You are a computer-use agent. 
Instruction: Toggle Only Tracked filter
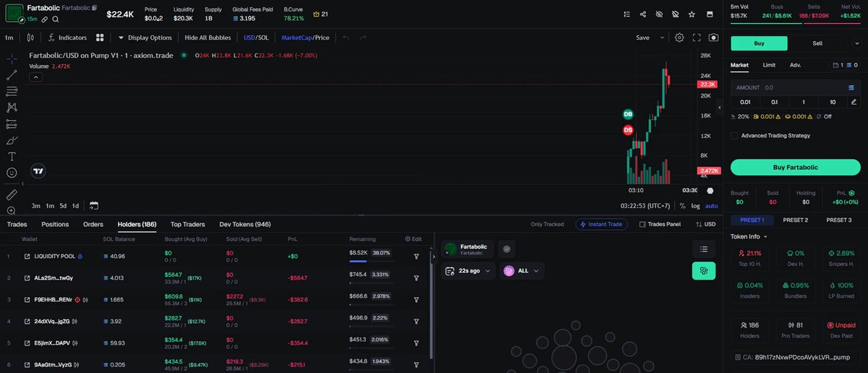point(547,224)
